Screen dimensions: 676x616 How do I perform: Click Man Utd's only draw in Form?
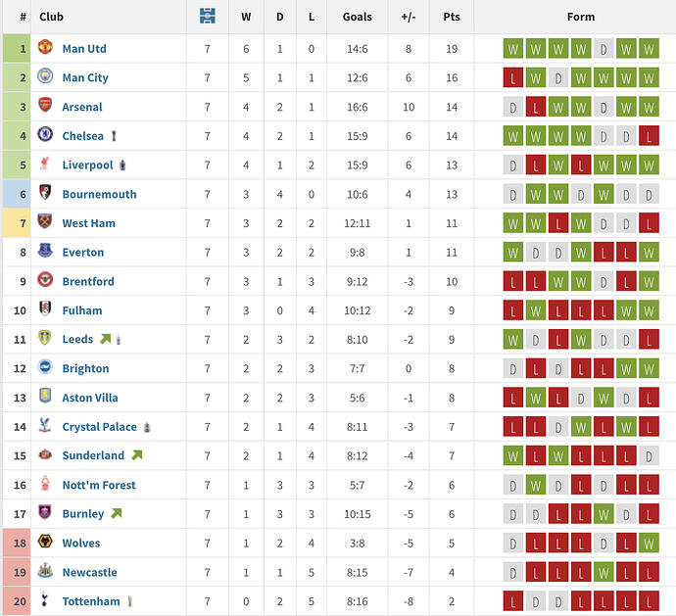[604, 48]
